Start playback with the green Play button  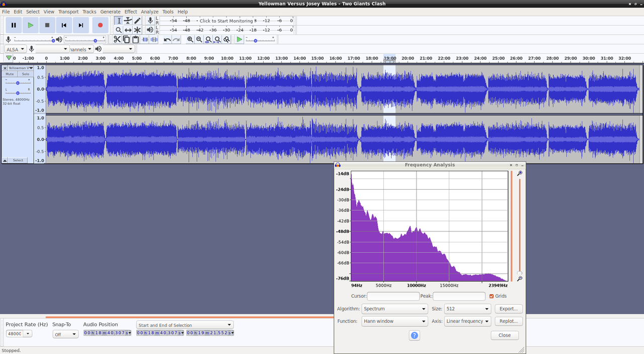tap(31, 25)
